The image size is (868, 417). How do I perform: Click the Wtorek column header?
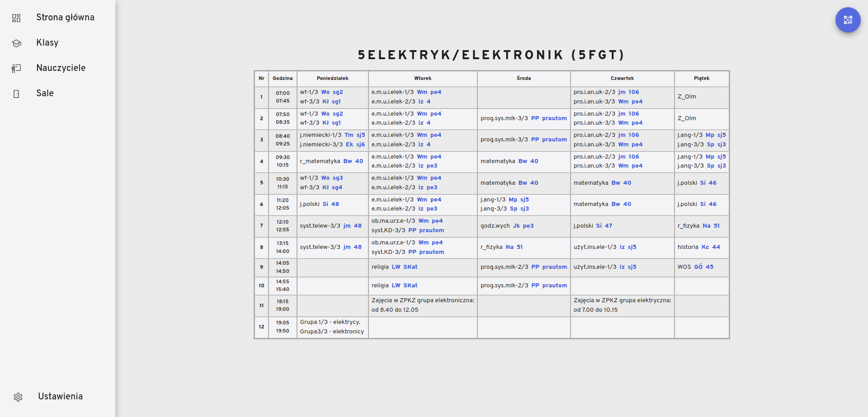(423, 79)
